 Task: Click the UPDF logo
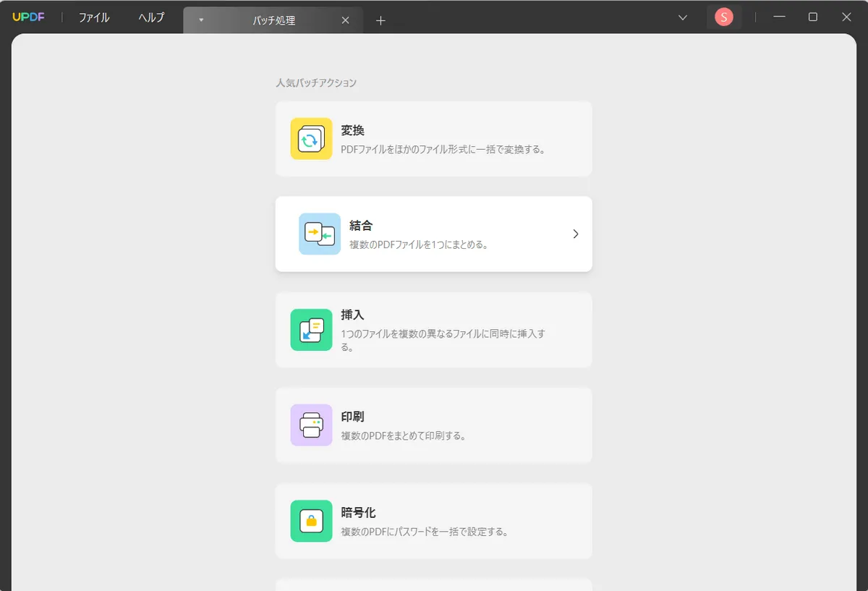[28, 17]
